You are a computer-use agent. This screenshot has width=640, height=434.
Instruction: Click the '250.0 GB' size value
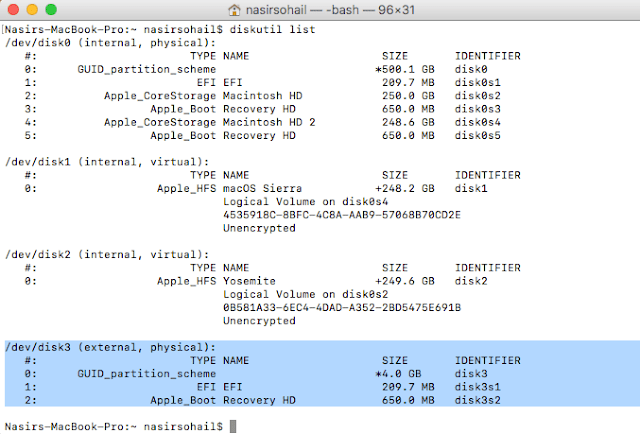(408, 96)
